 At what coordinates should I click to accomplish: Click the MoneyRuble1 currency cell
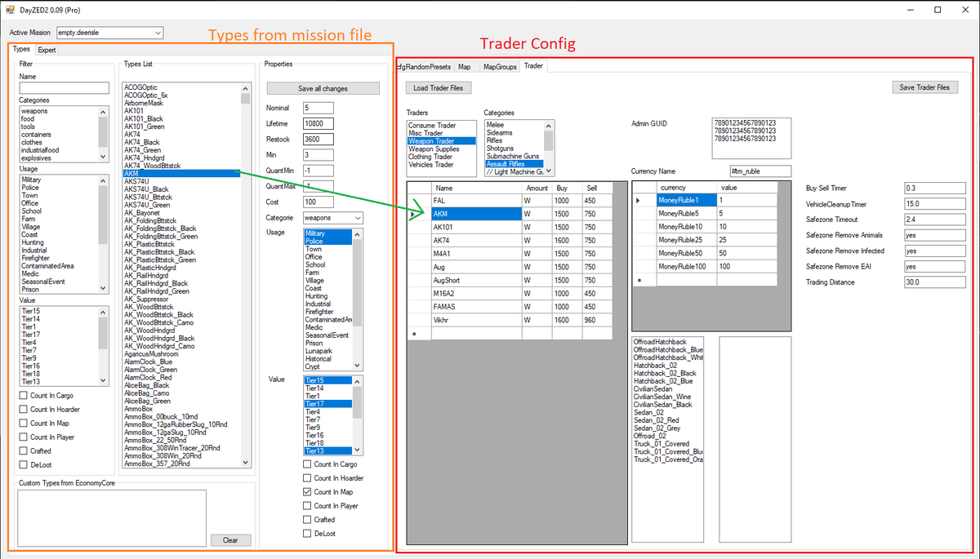[687, 200]
